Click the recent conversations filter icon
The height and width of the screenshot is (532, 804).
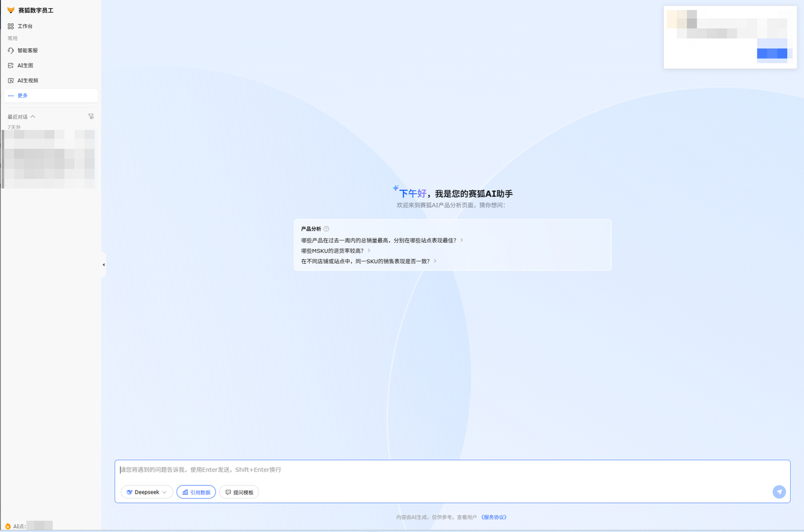coord(91,116)
